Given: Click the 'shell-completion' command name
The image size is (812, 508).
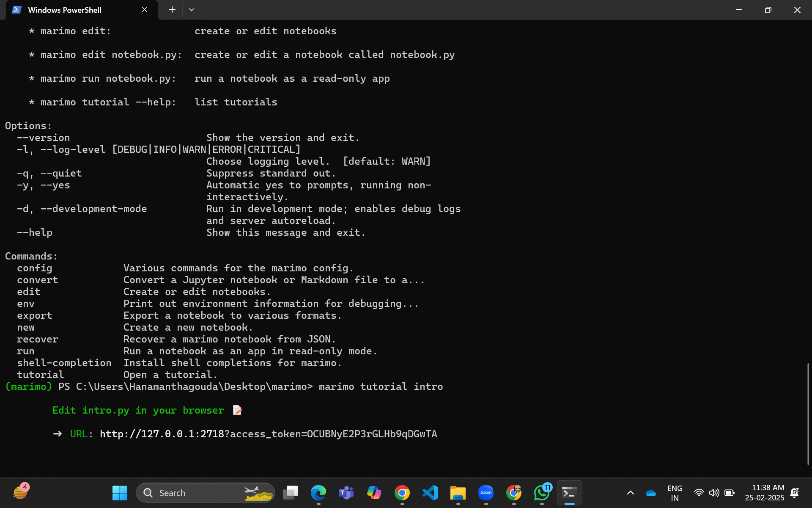Looking at the screenshot, I should [x=64, y=363].
